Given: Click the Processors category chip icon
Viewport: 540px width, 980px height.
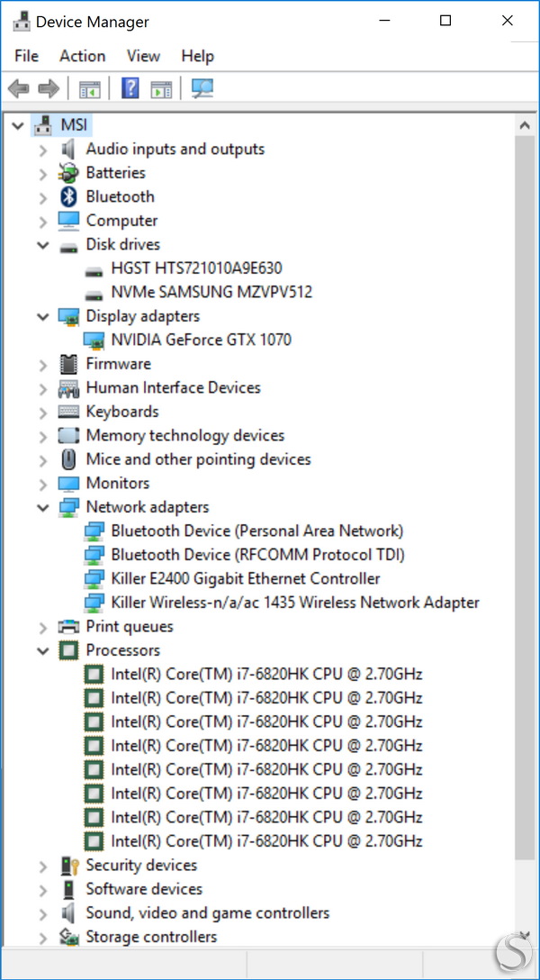Looking at the screenshot, I should 68,650.
